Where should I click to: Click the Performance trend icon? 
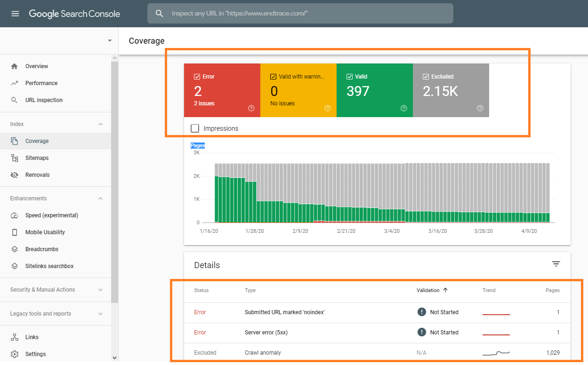[15, 83]
